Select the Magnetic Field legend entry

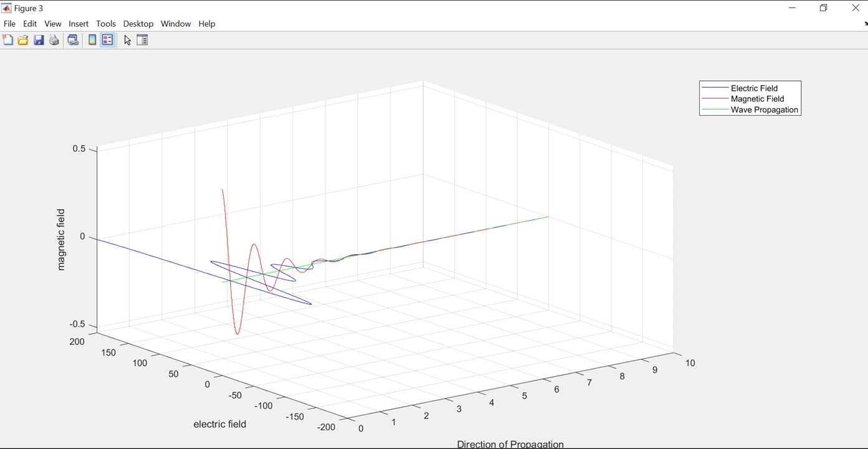pos(757,98)
